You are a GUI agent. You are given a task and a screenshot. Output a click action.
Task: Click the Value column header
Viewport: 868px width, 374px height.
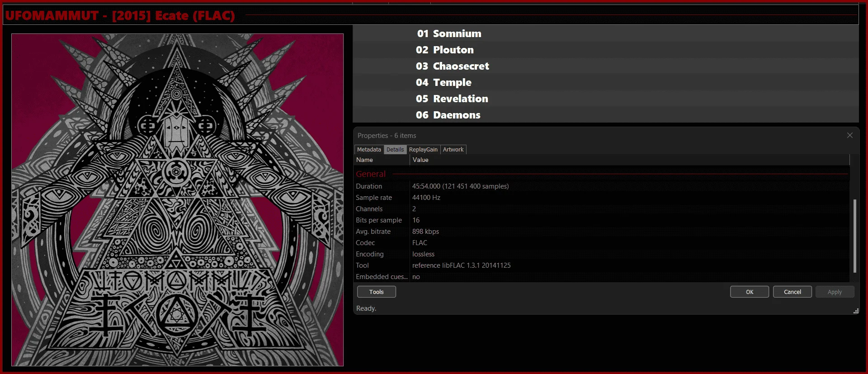630,160
